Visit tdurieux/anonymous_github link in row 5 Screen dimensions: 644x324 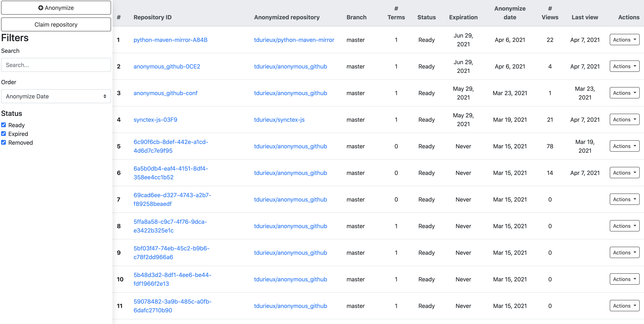291,146
